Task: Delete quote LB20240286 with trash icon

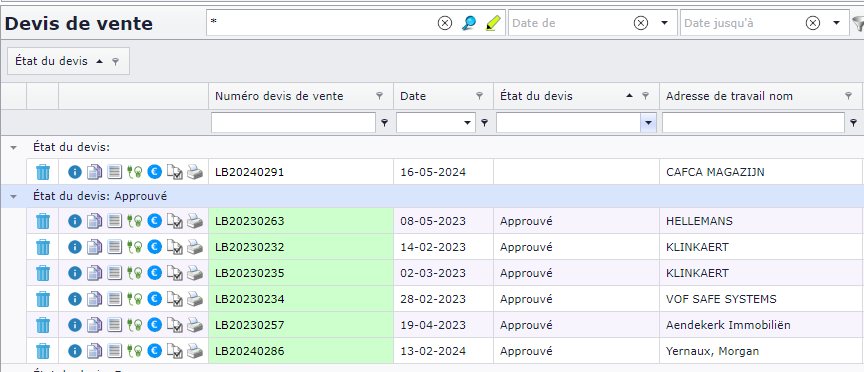Action: pos(43,351)
